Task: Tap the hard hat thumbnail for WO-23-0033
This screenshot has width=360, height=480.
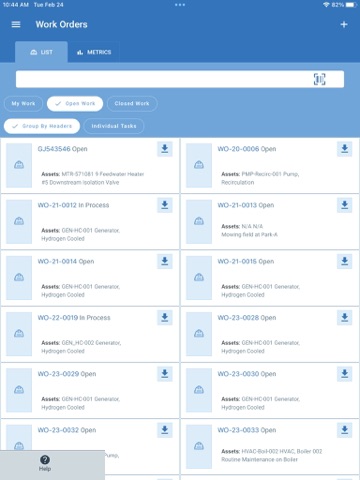Action: 199,446
